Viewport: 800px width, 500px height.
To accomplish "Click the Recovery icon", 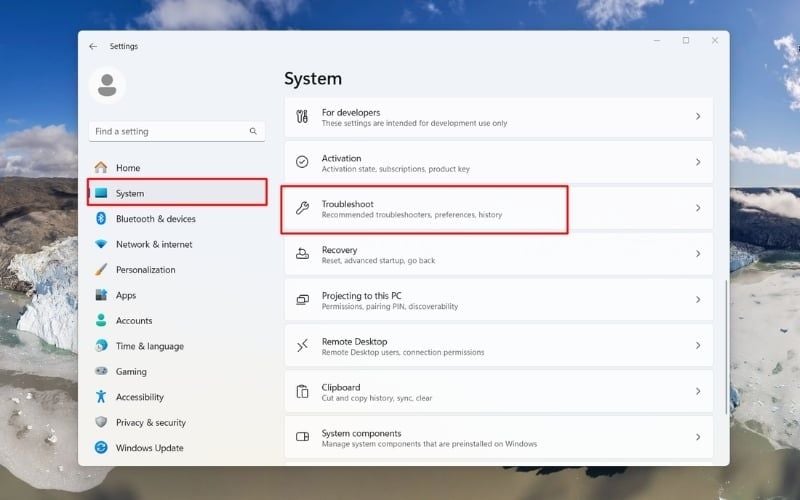I will tap(302, 254).
